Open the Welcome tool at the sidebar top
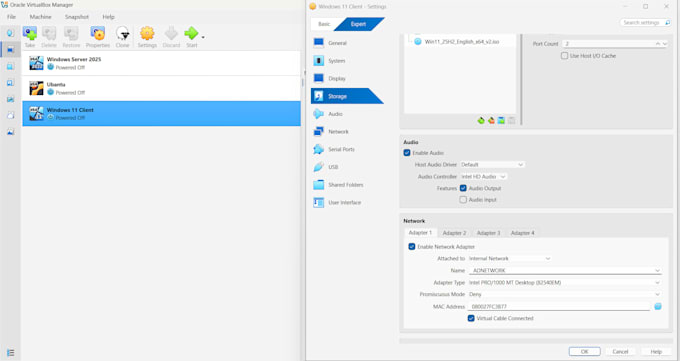This screenshot has width=680, height=361. 10,33
